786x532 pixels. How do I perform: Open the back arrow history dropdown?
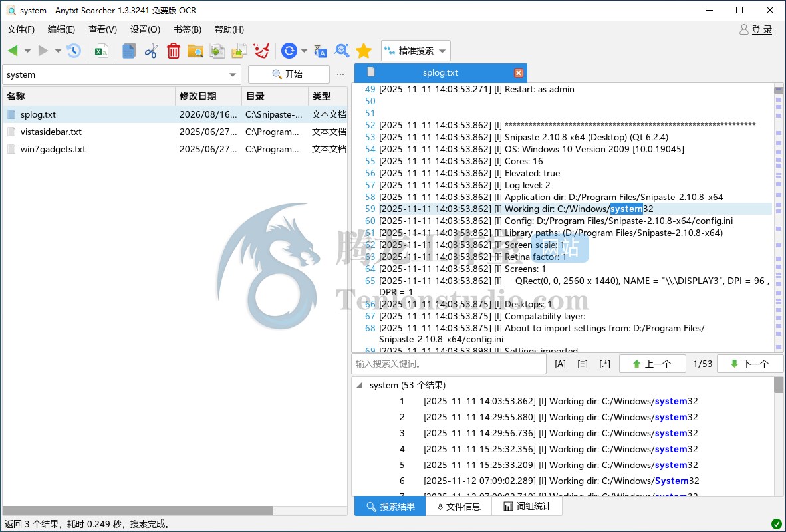coord(27,51)
